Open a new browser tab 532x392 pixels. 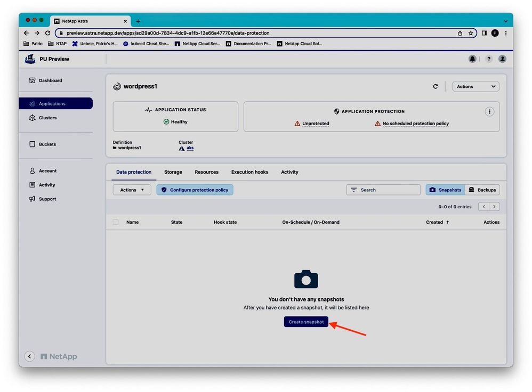click(138, 21)
